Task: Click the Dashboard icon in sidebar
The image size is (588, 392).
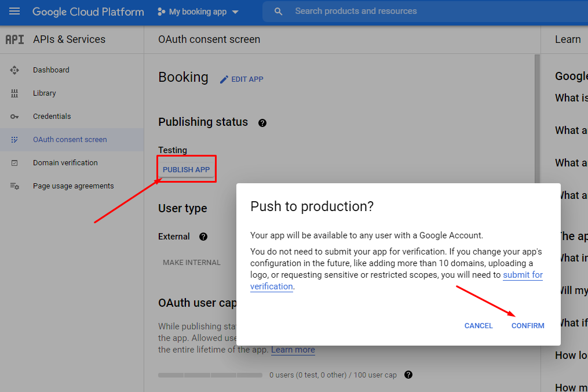Action: coord(14,70)
